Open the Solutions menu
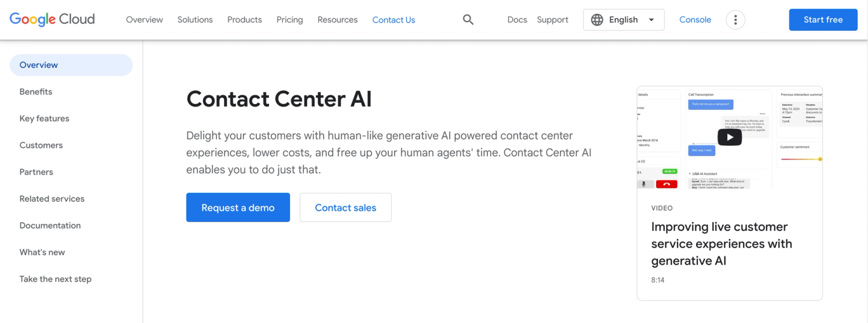The height and width of the screenshot is (323, 868). [195, 20]
